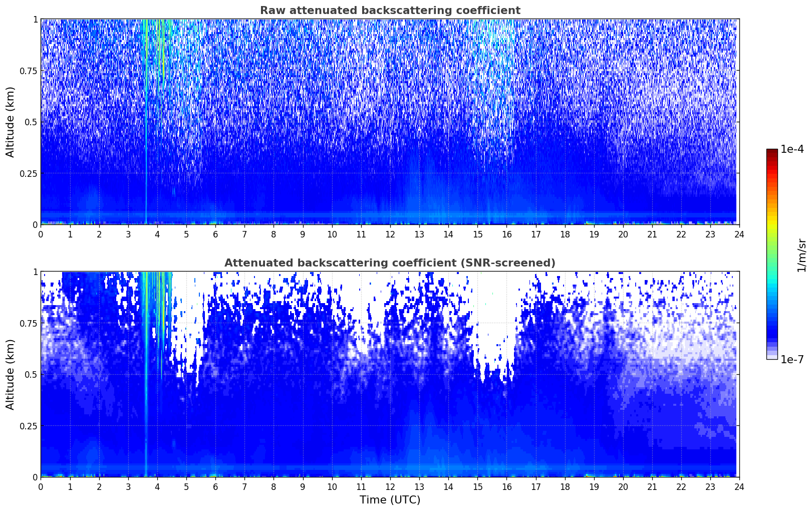Image resolution: width=812 pixels, height=511 pixels.
Task: Click the top plot's 'Altitude (km)' label
Action: (x=11, y=122)
